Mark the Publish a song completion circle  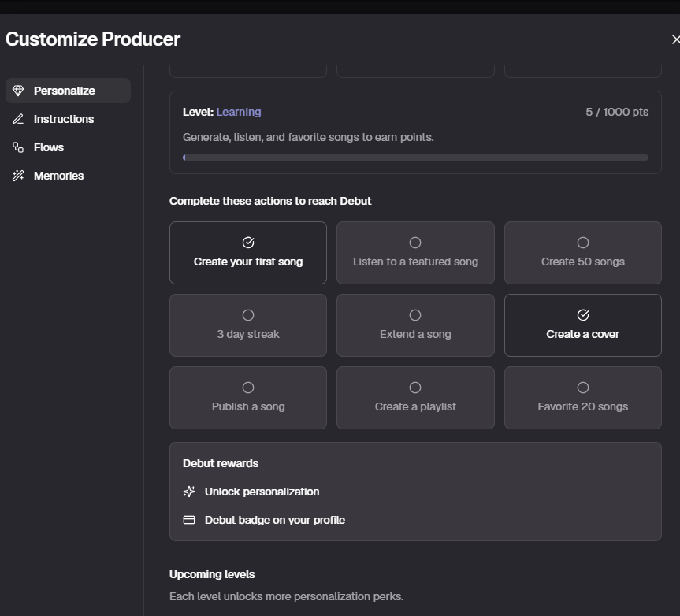(x=247, y=387)
